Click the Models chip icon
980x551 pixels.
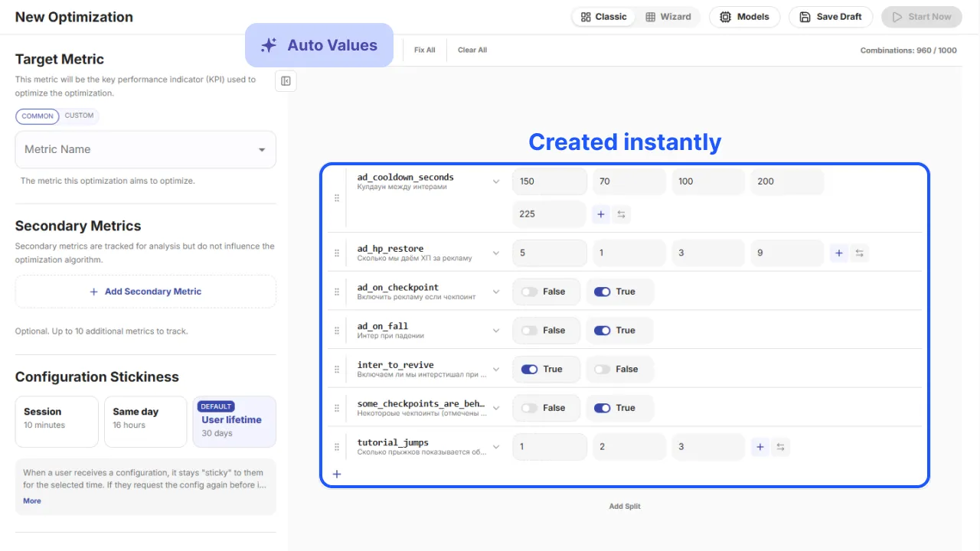pyautogui.click(x=726, y=17)
